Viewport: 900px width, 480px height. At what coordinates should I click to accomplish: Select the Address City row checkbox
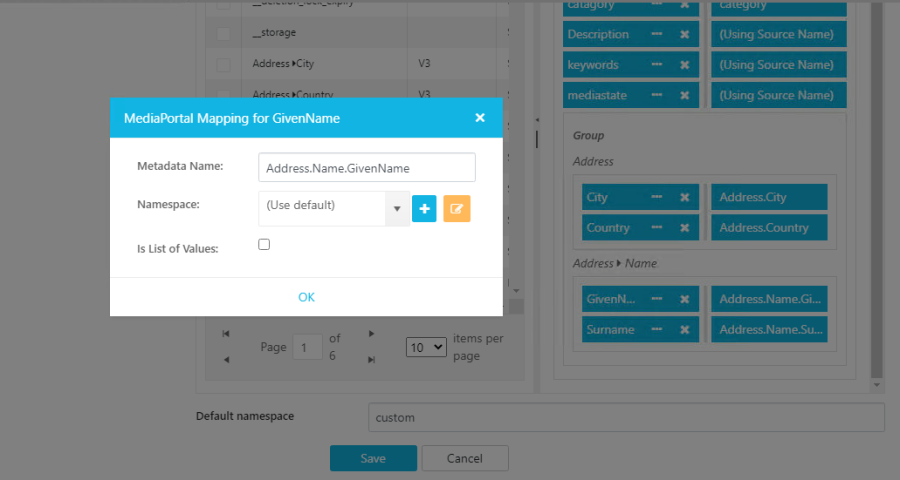[x=223, y=64]
